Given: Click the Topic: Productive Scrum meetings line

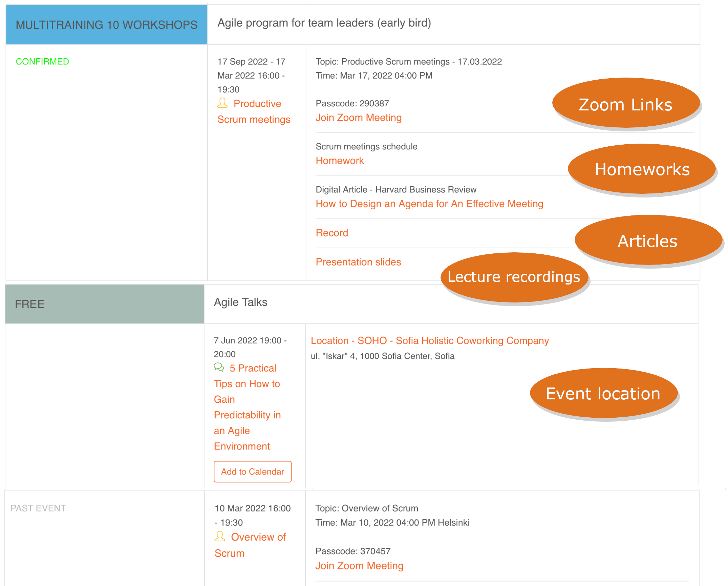Looking at the screenshot, I should (x=409, y=62).
